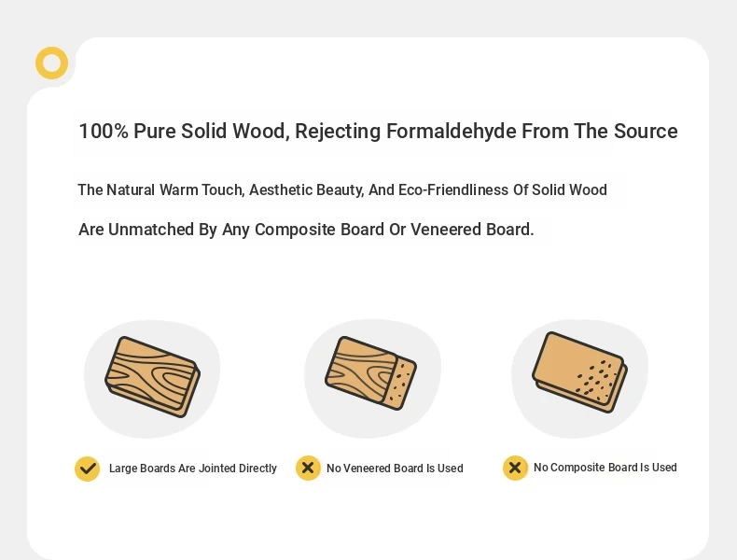Click the X badge beside No Composite Board
The height and width of the screenshot is (560, 737).
515,468
